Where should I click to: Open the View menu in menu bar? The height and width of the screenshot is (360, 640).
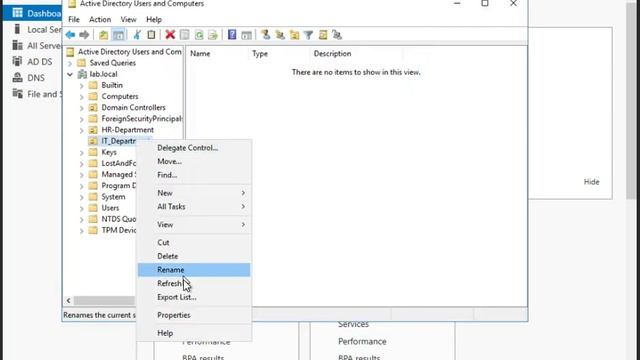point(128,19)
